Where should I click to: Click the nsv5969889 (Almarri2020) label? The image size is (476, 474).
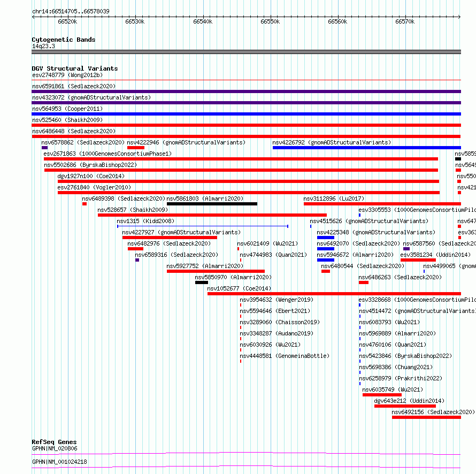point(397,333)
